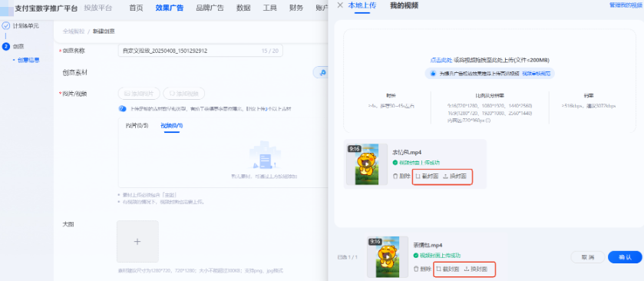Click the 新建创意 breadcrumb
This screenshot has width=644, height=281.
coord(104,31)
